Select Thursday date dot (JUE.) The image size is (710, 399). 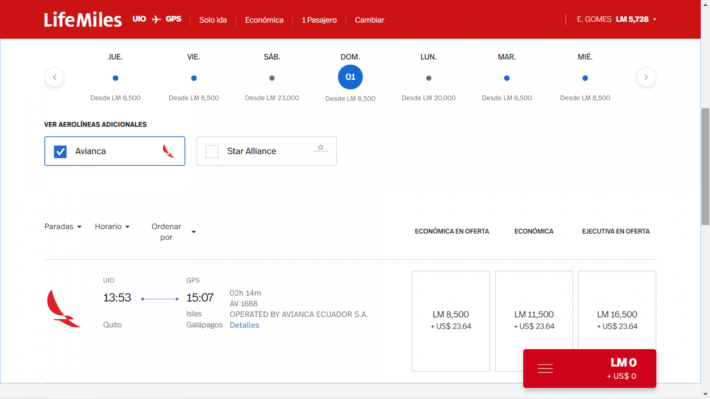115,78
